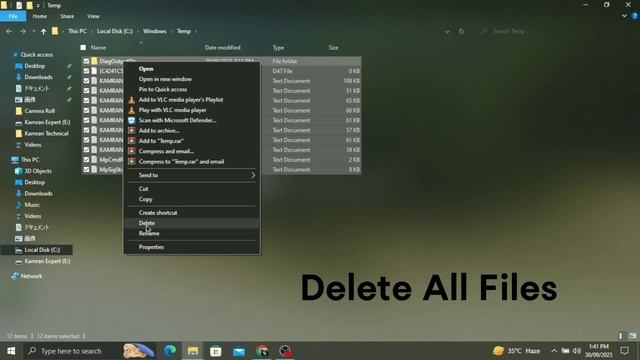Image resolution: width=640 pixels, height=360 pixels.
Task: Select Cut in context menu
Action: coord(143,189)
